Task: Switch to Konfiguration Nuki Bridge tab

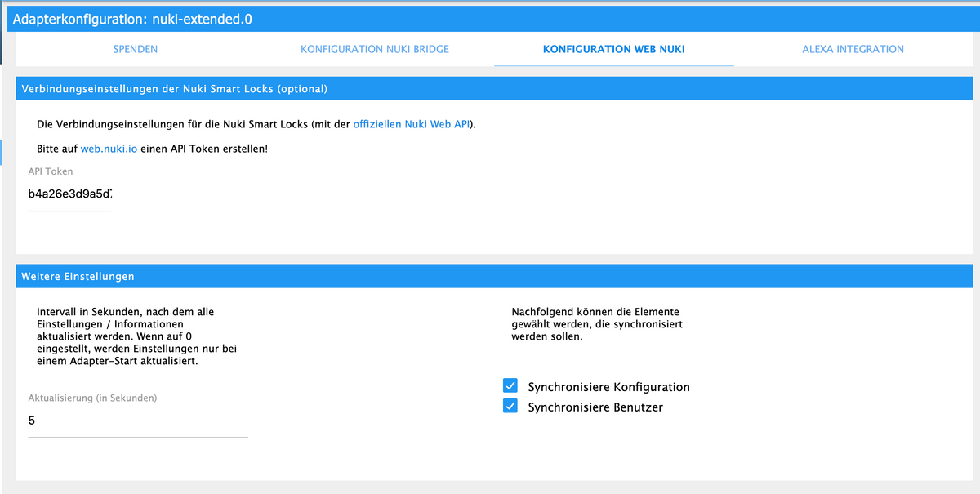Action: [x=375, y=49]
